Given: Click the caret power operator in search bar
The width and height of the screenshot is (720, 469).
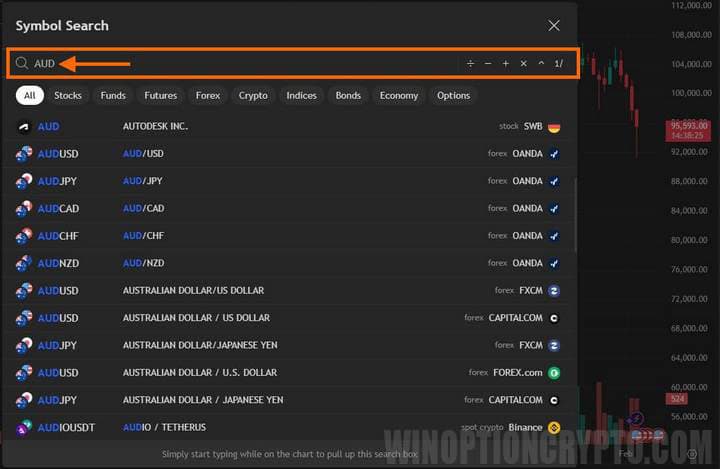Looking at the screenshot, I should (x=541, y=64).
